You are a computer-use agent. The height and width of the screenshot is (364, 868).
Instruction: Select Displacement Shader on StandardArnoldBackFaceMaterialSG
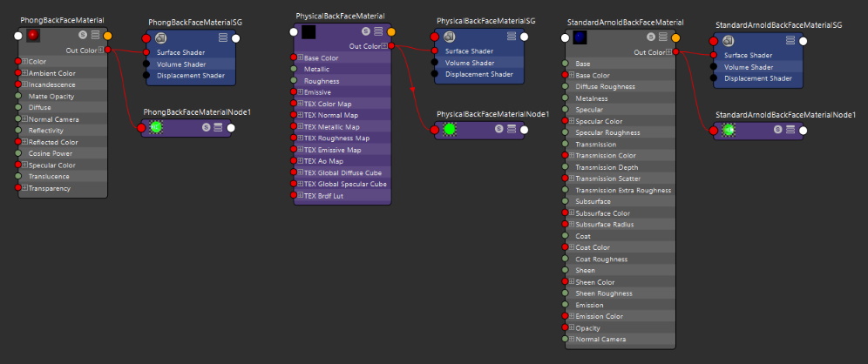(x=758, y=78)
